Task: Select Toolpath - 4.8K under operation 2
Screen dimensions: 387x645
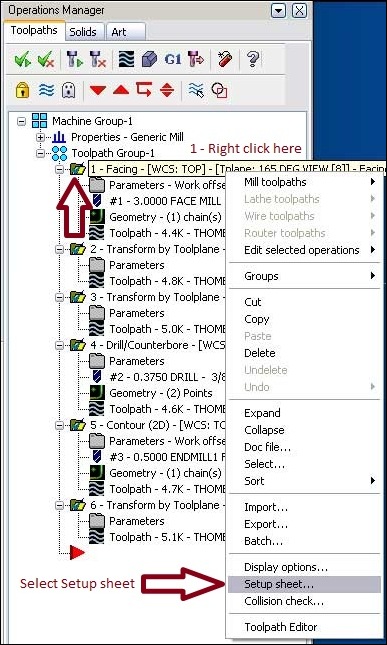Action: pos(167,281)
